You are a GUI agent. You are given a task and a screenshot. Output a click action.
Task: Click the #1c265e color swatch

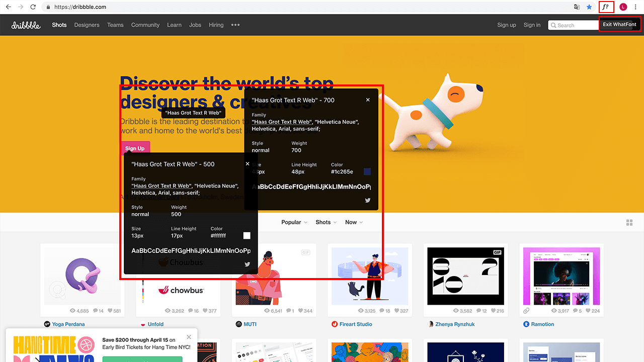pyautogui.click(x=367, y=171)
